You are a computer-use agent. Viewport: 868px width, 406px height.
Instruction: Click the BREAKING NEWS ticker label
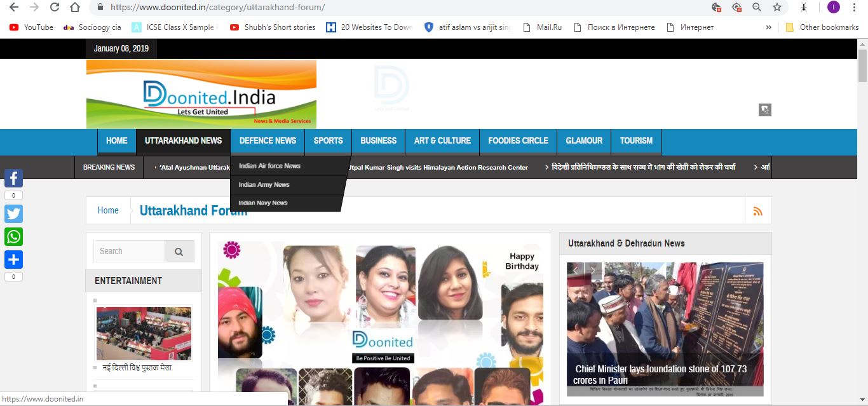pos(109,168)
